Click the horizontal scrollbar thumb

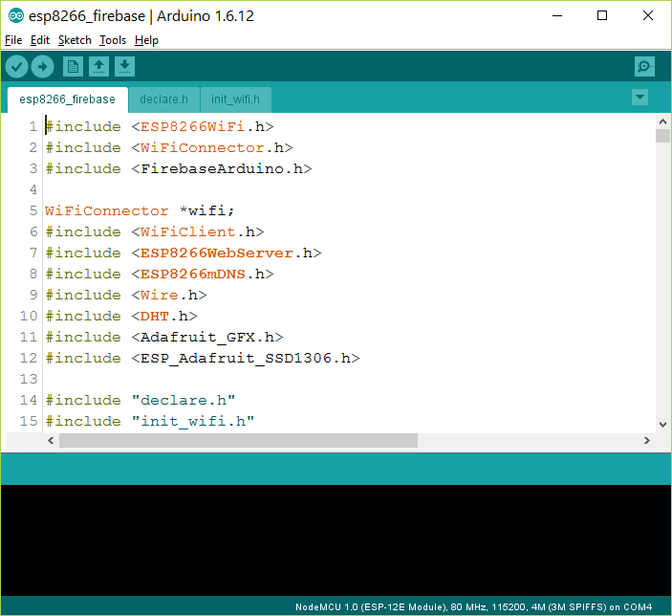coord(238,441)
